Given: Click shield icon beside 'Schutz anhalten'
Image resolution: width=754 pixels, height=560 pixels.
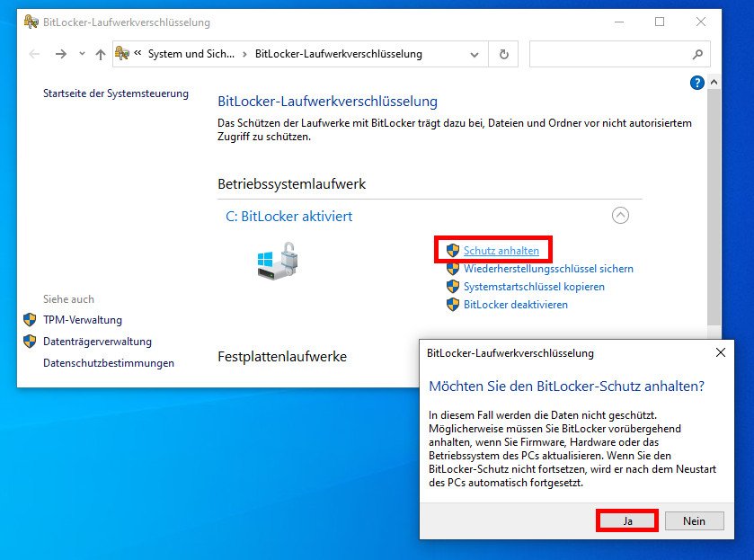Looking at the screenshot, I should (453, 250).
